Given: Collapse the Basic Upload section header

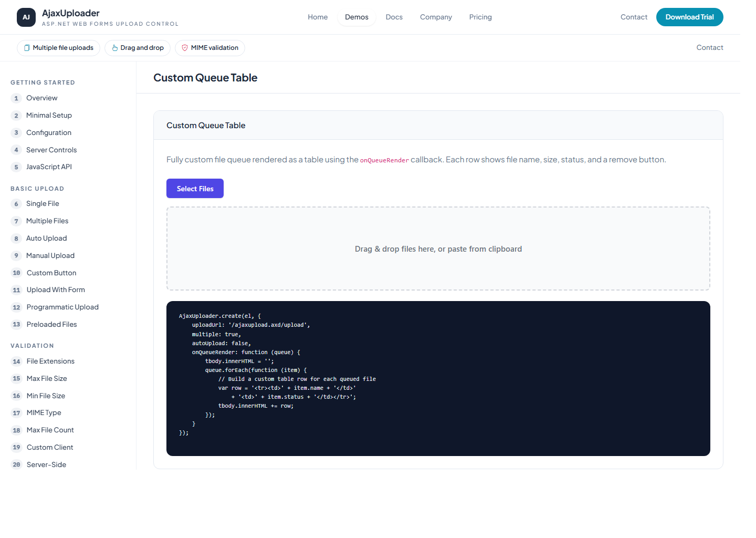Looking at the screenshot, I should (37, 188).
